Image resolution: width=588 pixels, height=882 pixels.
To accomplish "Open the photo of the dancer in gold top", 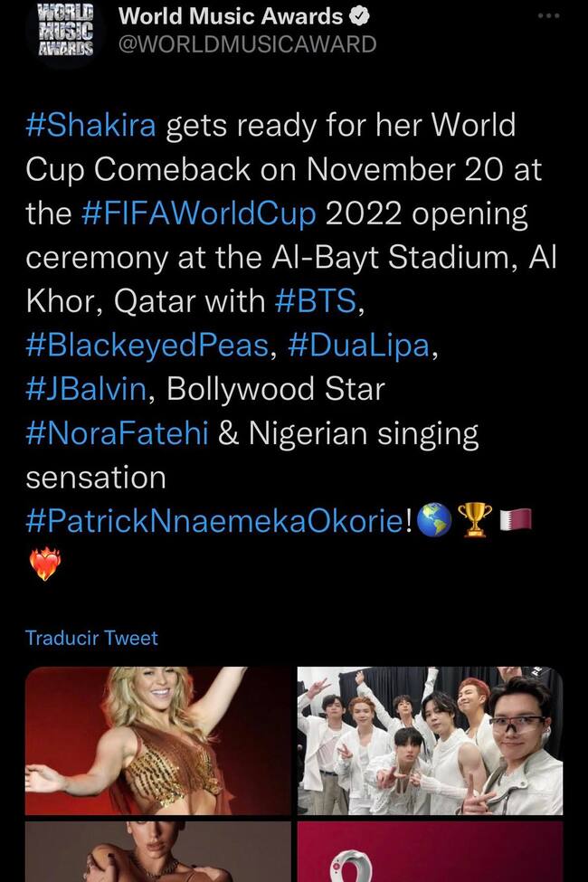I will point(158,739).
